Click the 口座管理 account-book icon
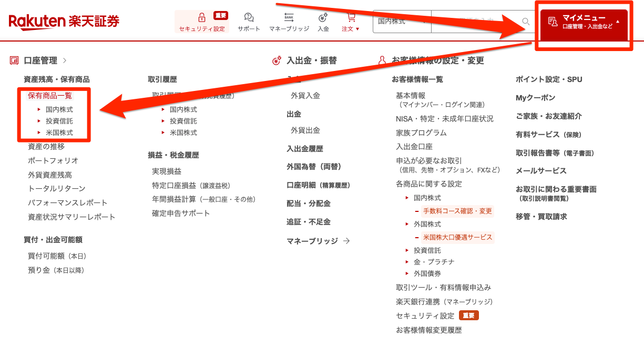Screen dimensions: 644x346 click(14, 60)
